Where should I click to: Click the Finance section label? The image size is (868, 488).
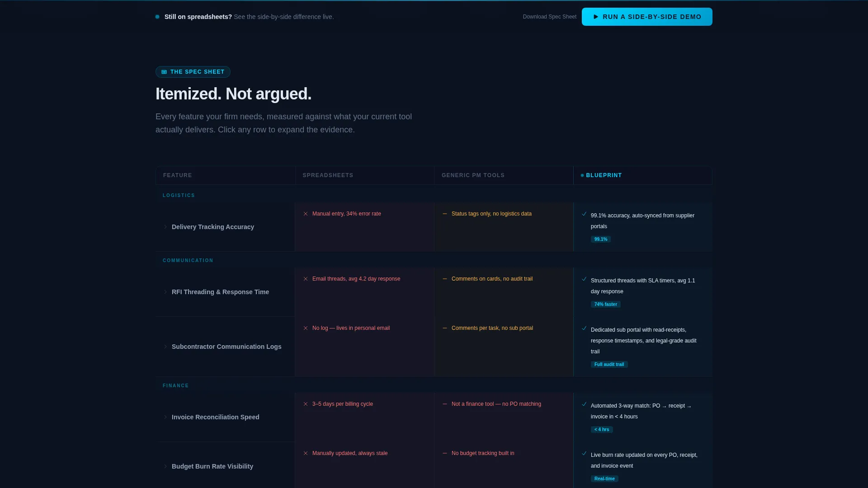[x=176, y=386]
